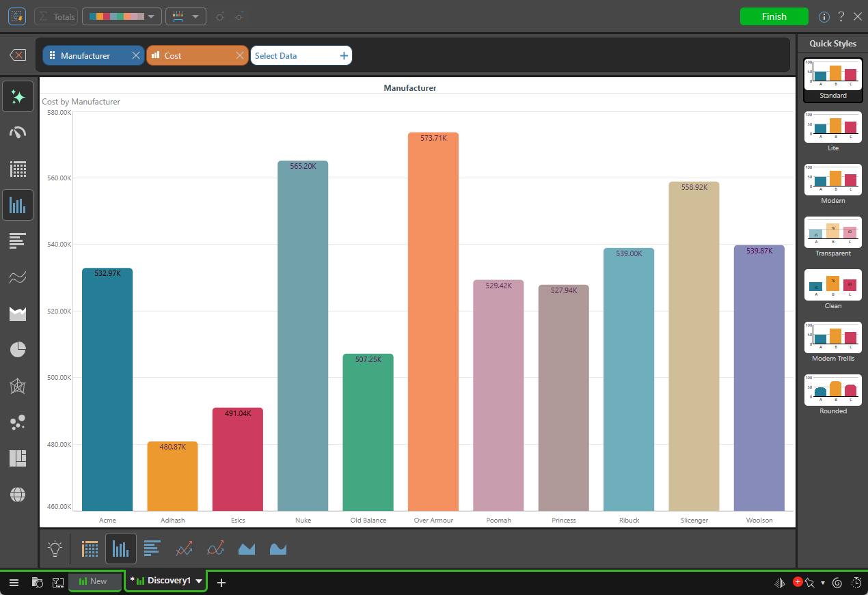Click the second greyed node toolbar icon
The width and height of the screenshot is (868, 595).
pos(239,16)
